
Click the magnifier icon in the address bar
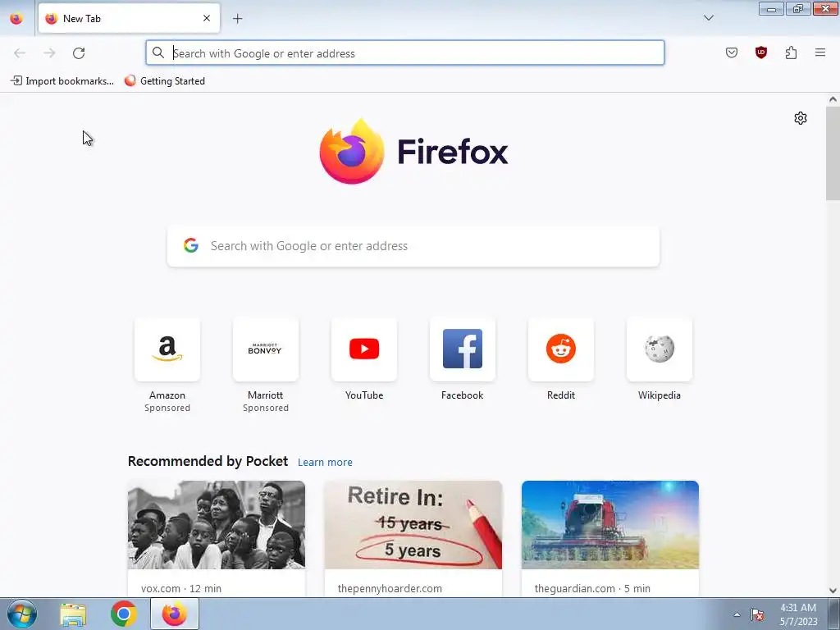[x=158, y=52]
